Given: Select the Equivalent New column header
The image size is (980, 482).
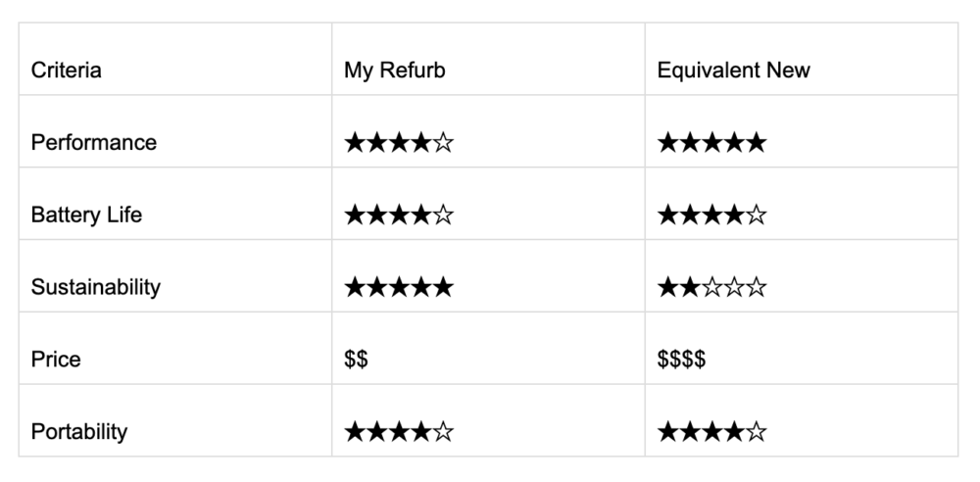Looking at the screenshot, I should point(733,71).
